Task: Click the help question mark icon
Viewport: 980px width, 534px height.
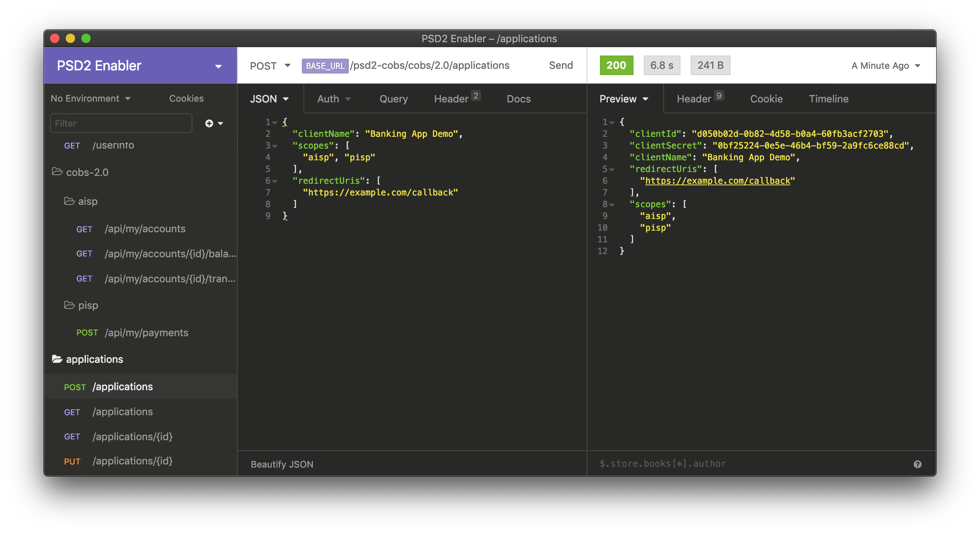Action: [x=917, y=464]
